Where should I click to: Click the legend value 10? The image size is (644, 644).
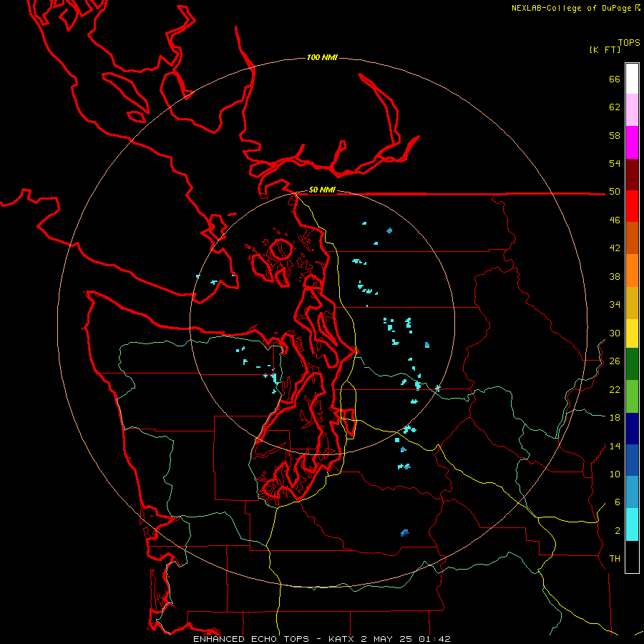[x=615, y=474]
